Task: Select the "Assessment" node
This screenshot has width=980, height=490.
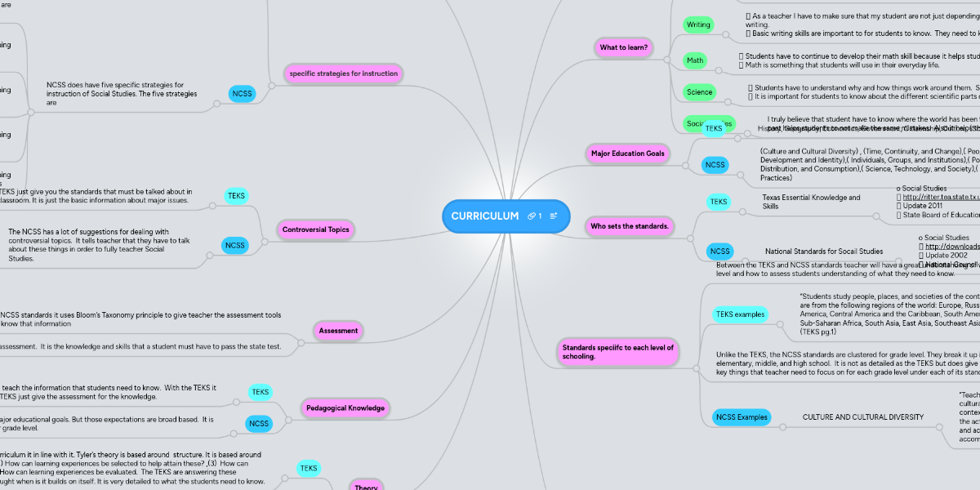Action: 336,330
